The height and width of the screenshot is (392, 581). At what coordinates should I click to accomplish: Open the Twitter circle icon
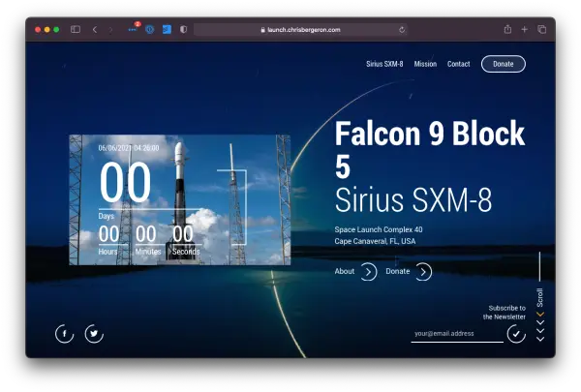click(x=94, y=334)
